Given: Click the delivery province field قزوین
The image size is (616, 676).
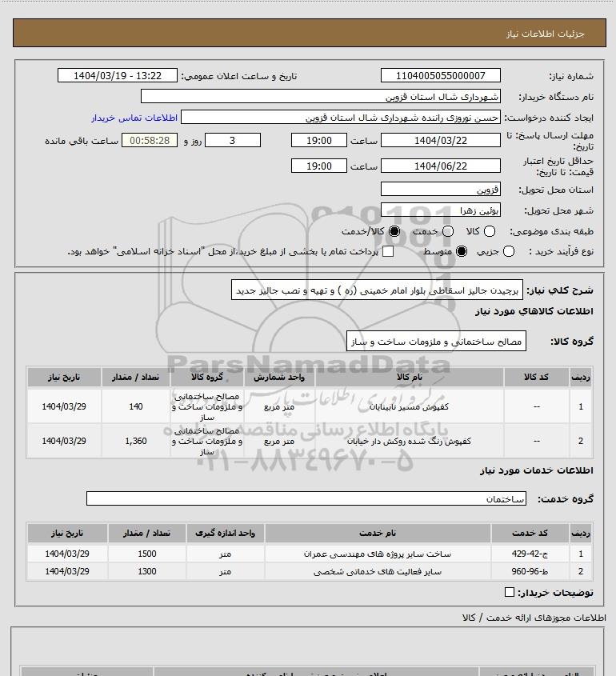Looking at the screenshot, I should coord(441,190).
